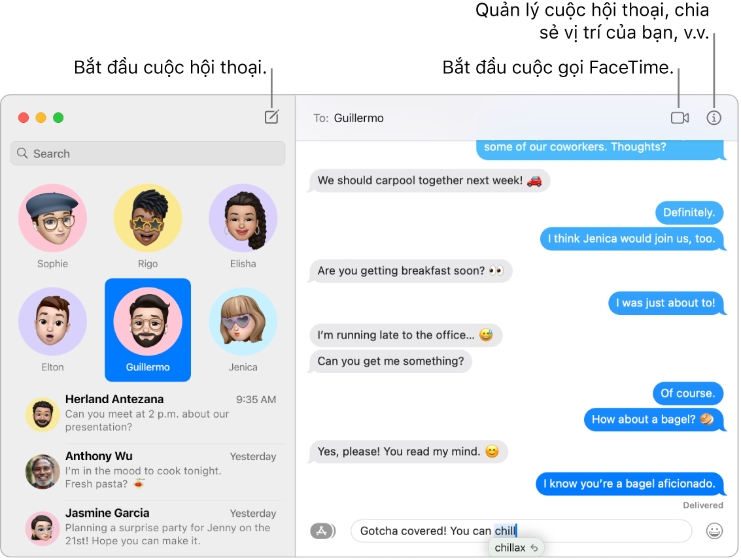Click the message text input field
Screen dimensions: 741x560
[x=521, y=531]
